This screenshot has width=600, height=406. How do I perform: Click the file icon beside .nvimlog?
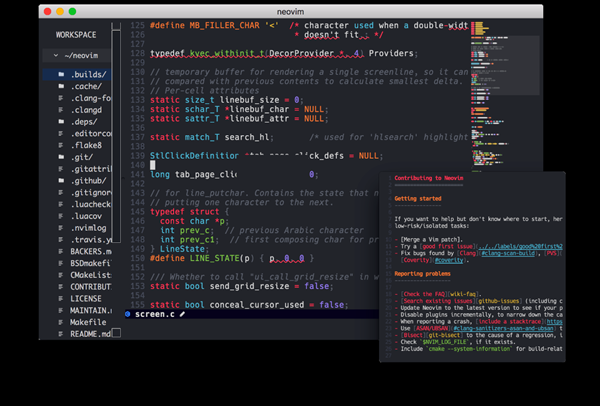61,228
